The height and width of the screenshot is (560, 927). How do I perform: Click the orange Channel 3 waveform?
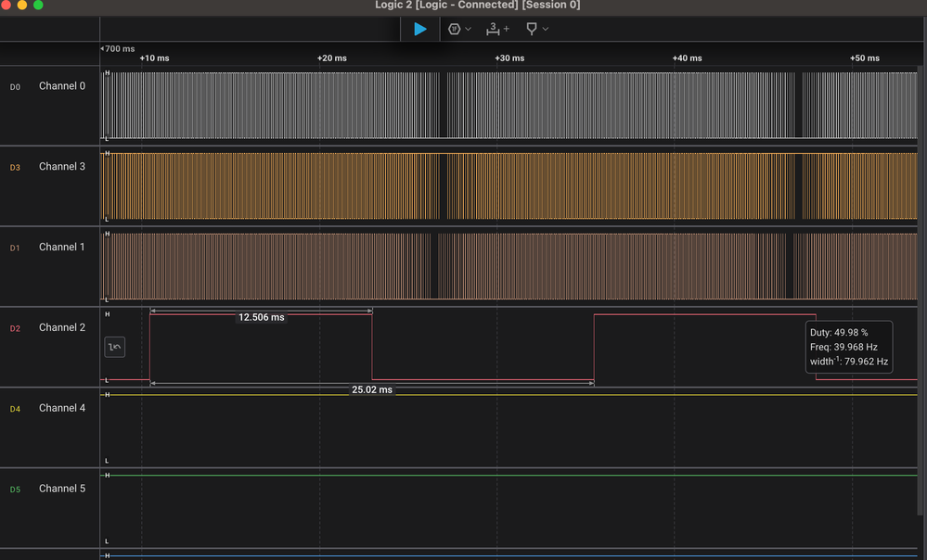[x=509, y=186]
